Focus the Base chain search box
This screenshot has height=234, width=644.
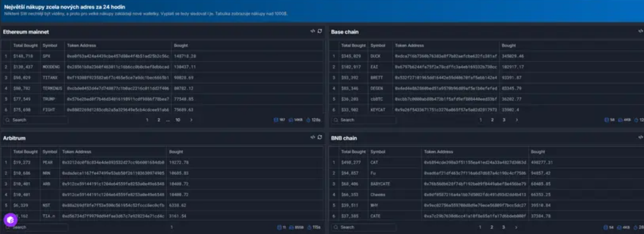click(365, 120)
